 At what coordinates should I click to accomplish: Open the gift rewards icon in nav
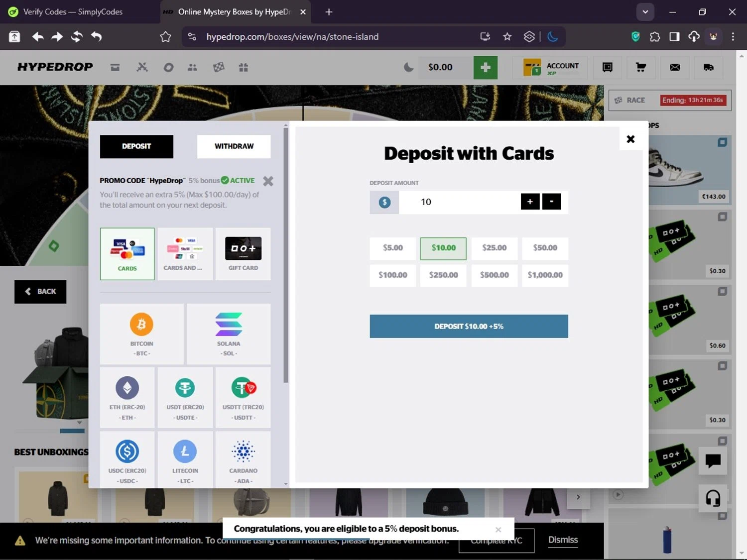244,67
